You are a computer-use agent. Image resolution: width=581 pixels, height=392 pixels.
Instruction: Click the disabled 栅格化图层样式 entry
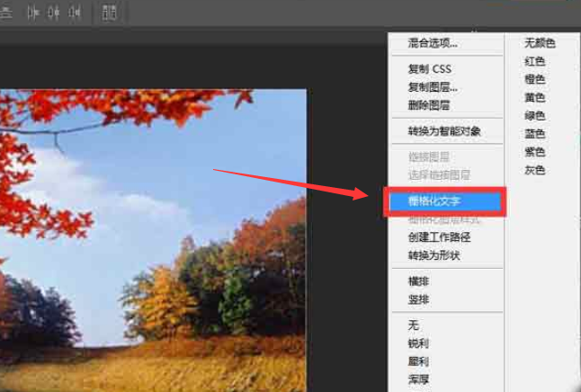coord(444,219)
